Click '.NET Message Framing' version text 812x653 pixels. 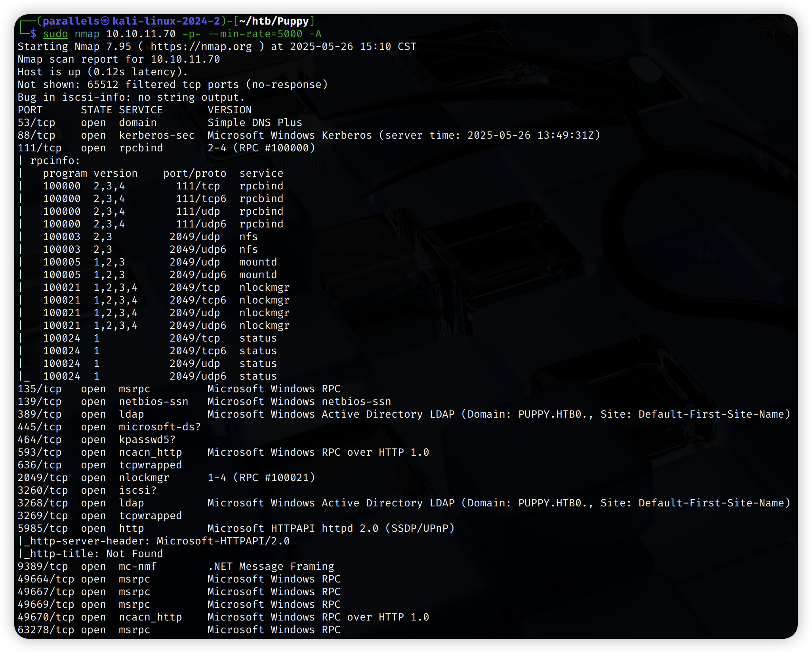[x=271, y=567]
